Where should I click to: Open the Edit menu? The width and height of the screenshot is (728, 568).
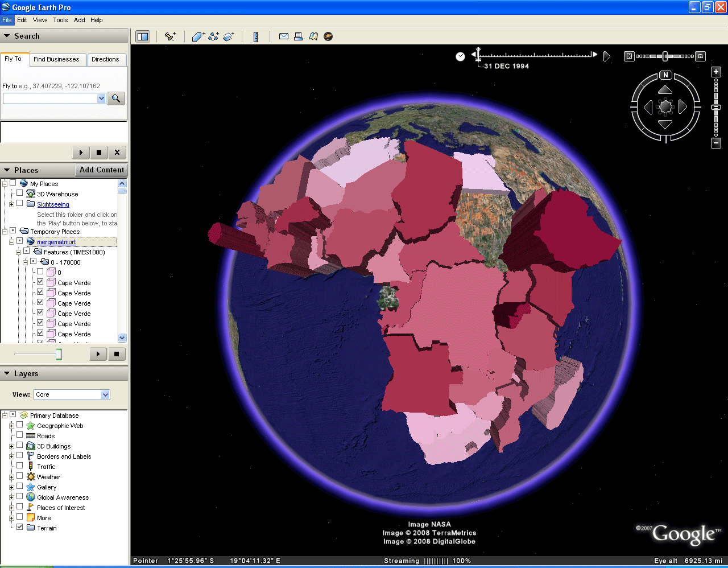[22, 20]
